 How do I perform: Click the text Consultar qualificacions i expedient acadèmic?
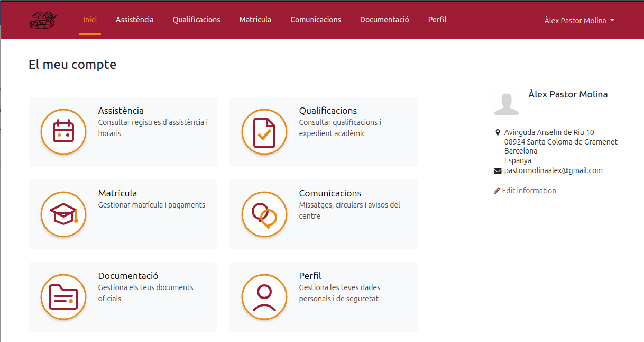[x=340, y=128]
